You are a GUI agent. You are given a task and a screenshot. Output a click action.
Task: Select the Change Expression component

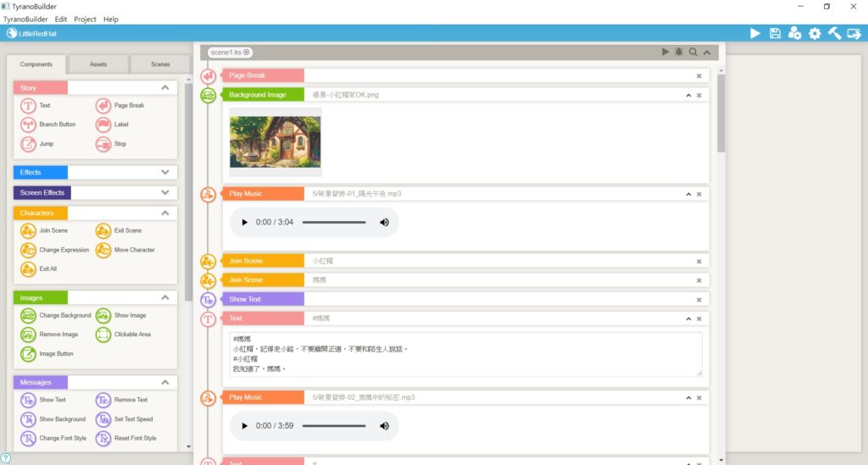55,250
